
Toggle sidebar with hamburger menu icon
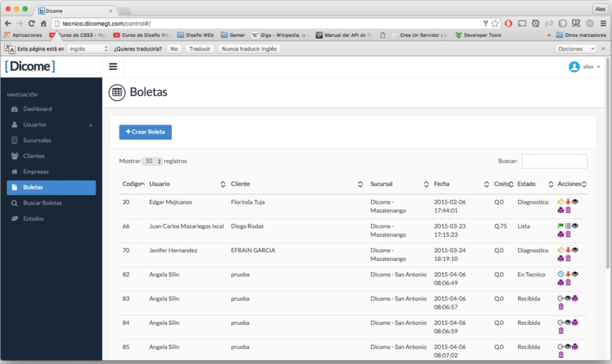click(x=113, y=66)
